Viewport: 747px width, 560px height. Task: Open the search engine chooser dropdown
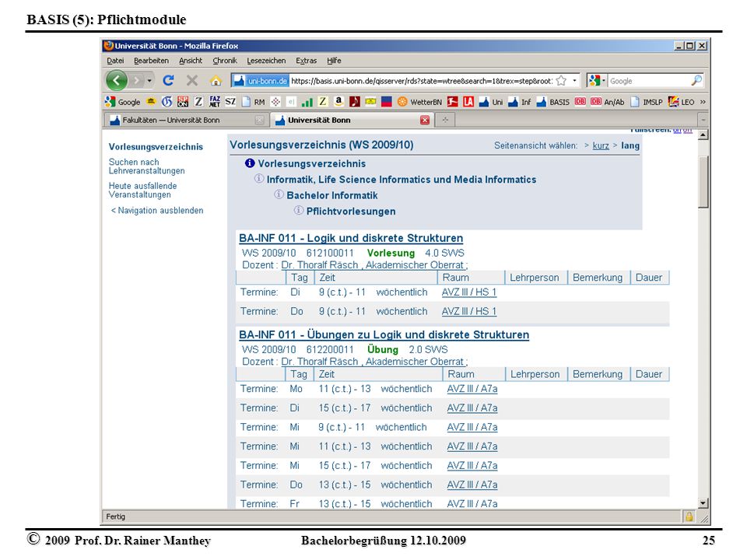coord(604,81)
